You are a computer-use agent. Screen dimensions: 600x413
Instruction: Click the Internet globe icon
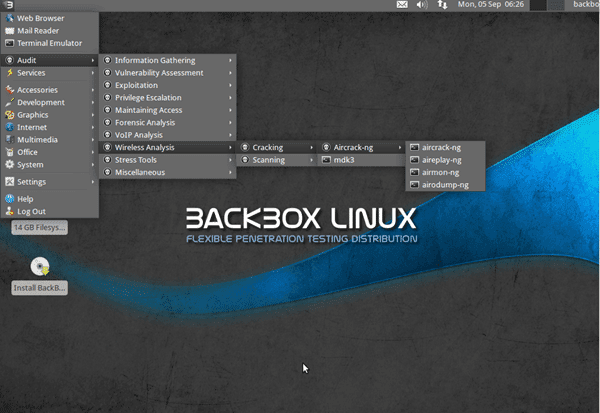tap(10, 127)
